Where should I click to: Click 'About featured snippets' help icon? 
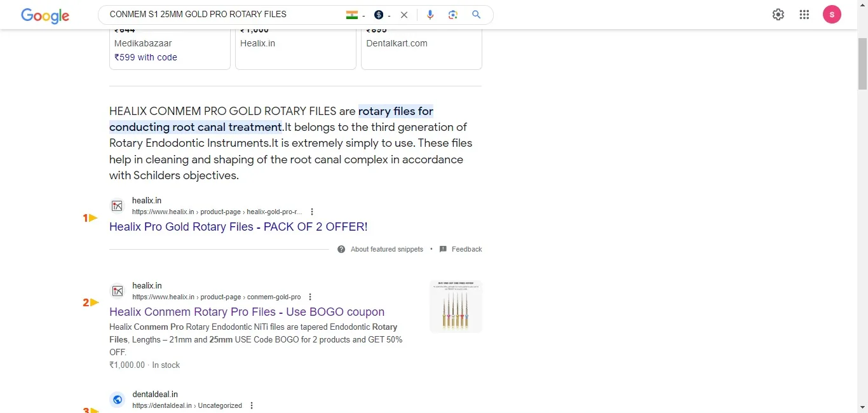342,249
